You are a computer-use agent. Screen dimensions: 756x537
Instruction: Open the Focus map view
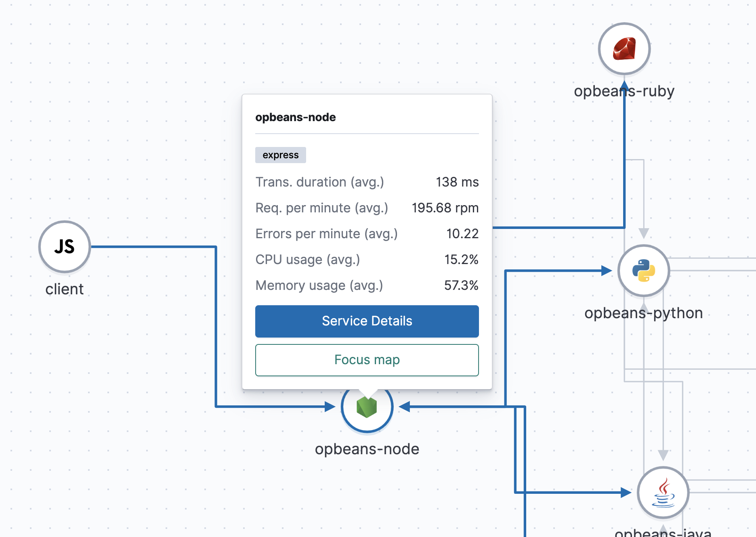(366, 360)
